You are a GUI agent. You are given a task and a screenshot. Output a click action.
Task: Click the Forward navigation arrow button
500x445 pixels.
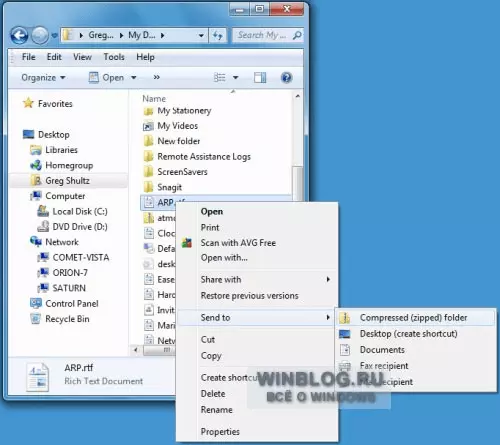(x=40, y=35)
